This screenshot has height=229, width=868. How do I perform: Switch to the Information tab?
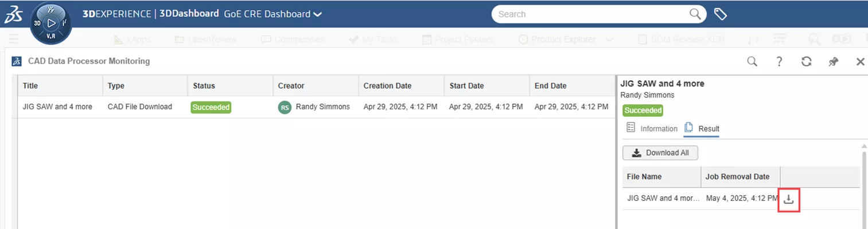point(652,128)
